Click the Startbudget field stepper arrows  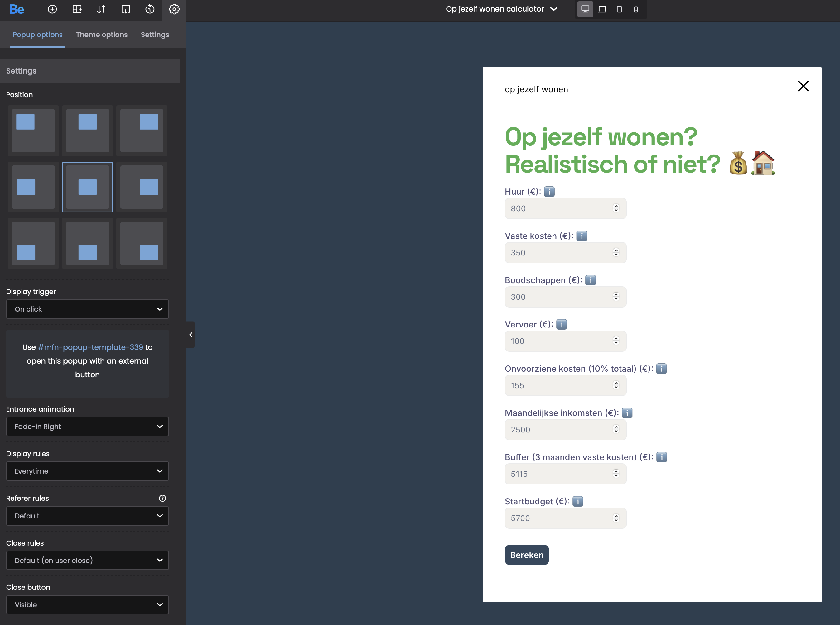point(616,518)
